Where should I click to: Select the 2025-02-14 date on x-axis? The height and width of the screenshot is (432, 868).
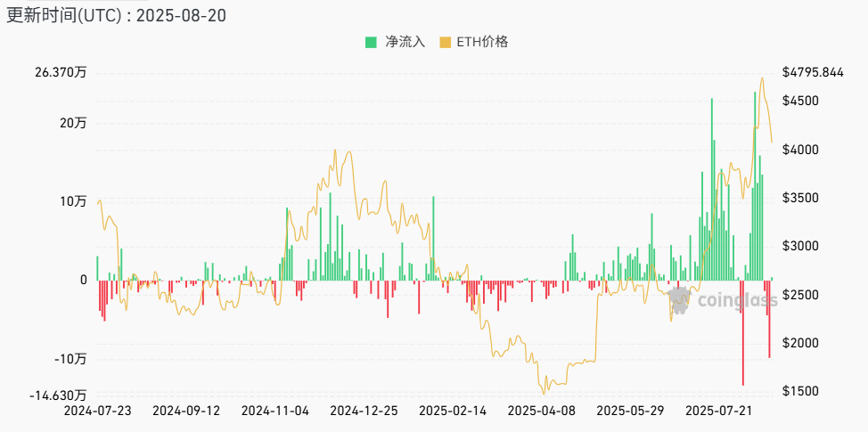coord(452,412)
